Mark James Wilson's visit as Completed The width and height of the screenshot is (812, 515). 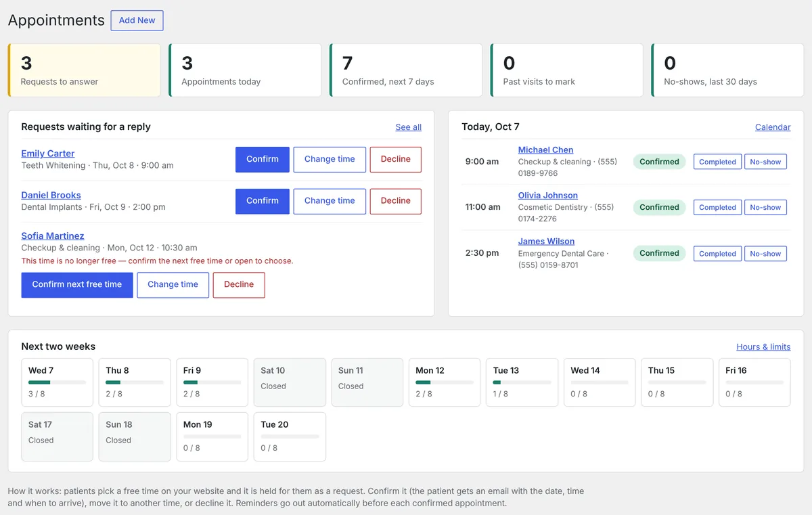(x=717, y=254)
